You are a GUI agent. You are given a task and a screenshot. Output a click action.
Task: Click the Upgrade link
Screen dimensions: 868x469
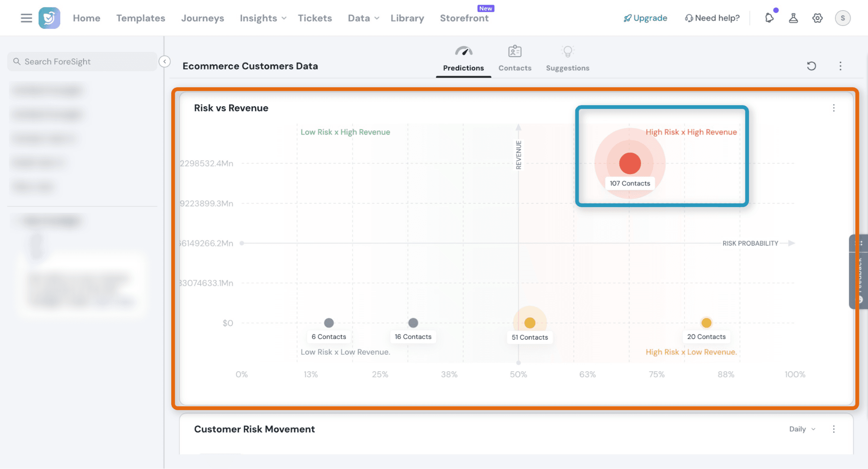coord(645,18)
